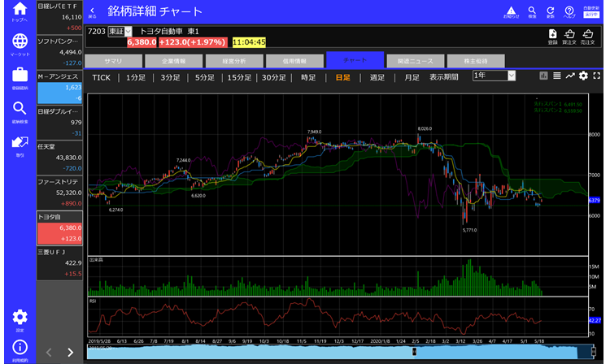Select the 5分足 timeframe option
610x364 pixels.
(204, 77)
